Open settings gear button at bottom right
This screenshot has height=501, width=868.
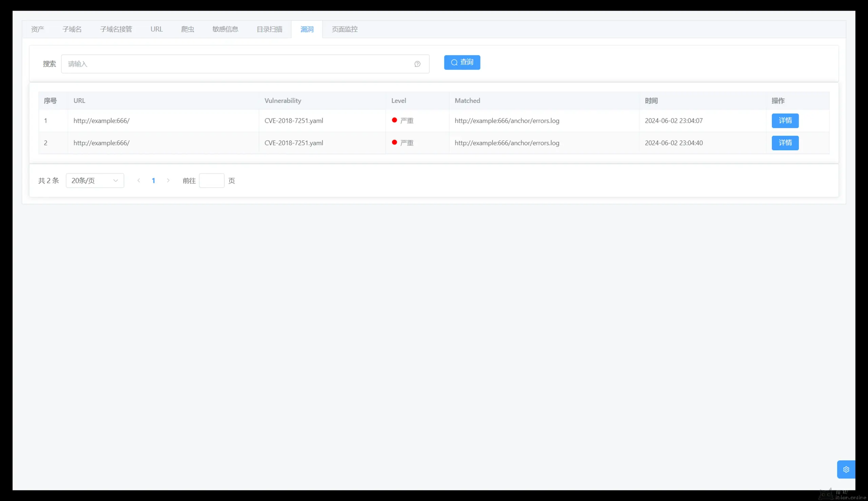pyautogui.click(x=846, y=469)
